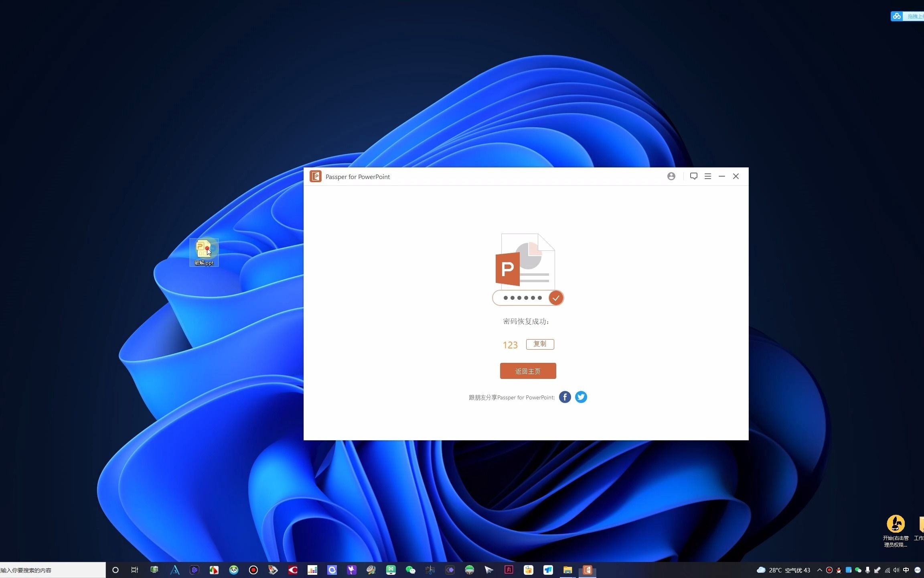
Task: Show hidden system tray icons
Action: (x=819, y=570)
